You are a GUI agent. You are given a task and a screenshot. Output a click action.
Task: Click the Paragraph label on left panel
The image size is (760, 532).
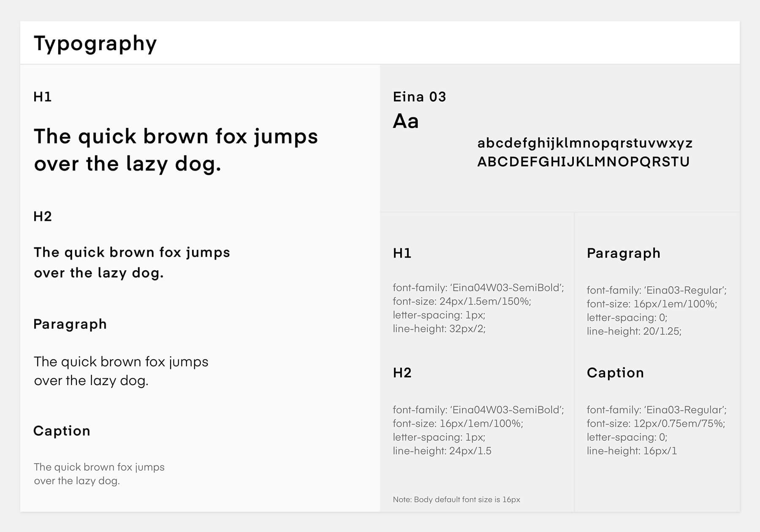70,324
